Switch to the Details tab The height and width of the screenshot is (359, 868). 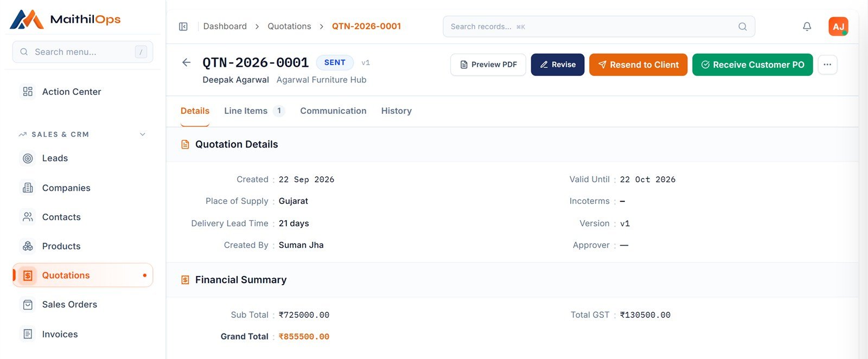click(195, 111)
